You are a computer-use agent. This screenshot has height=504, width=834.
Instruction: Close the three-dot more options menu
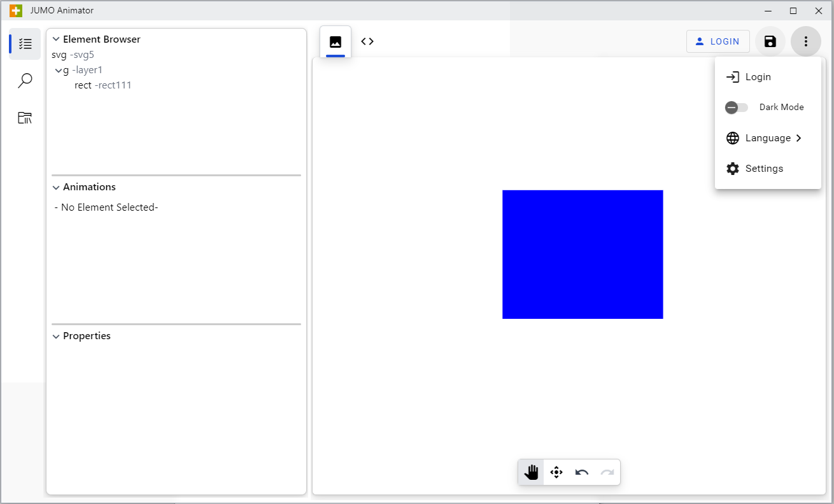[805, 41]
